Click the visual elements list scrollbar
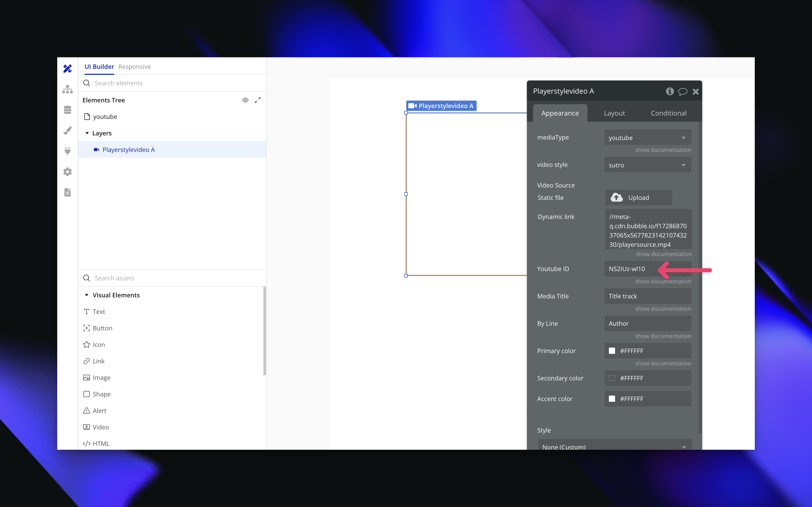812x507 pixels. tap(264, 331)
